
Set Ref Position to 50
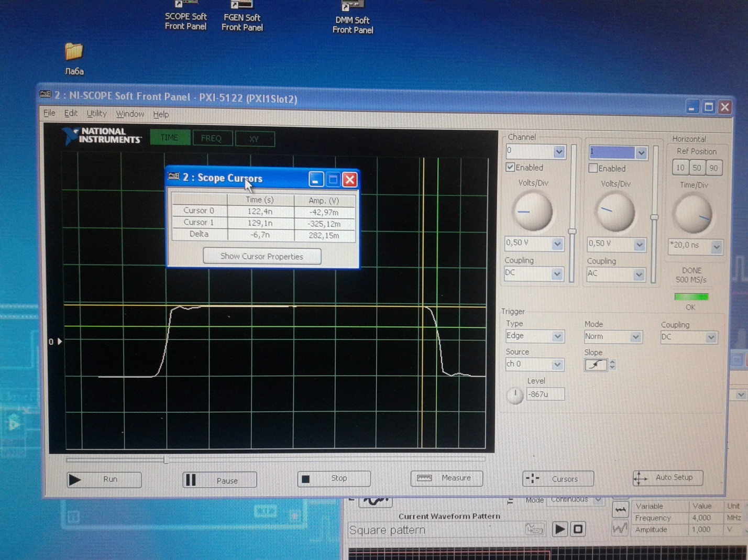pyautogui.click(x=697, y=168)
